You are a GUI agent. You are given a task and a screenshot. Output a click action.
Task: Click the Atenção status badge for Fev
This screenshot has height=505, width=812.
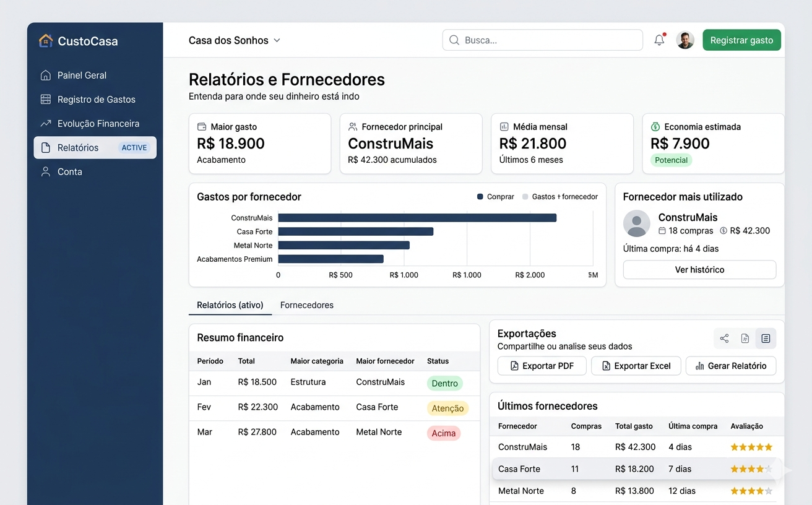[447, 408]
